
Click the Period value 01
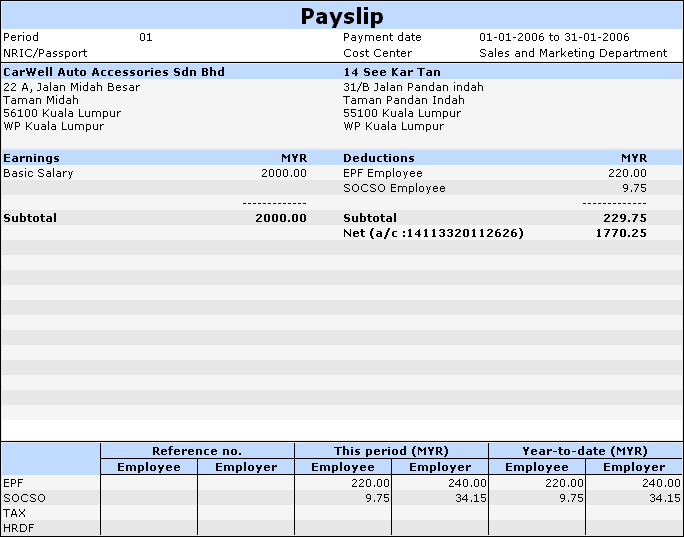[x=146, y=37]
